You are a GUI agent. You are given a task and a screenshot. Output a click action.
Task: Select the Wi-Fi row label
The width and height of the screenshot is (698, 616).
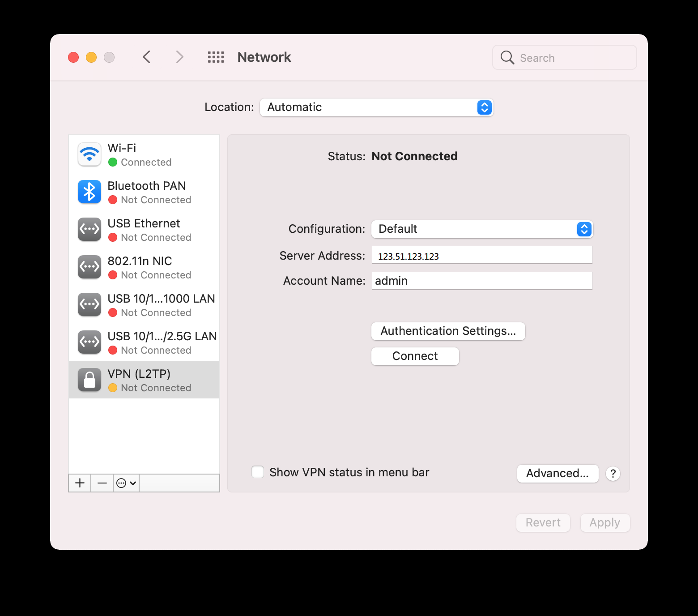[x=122, y=148]
